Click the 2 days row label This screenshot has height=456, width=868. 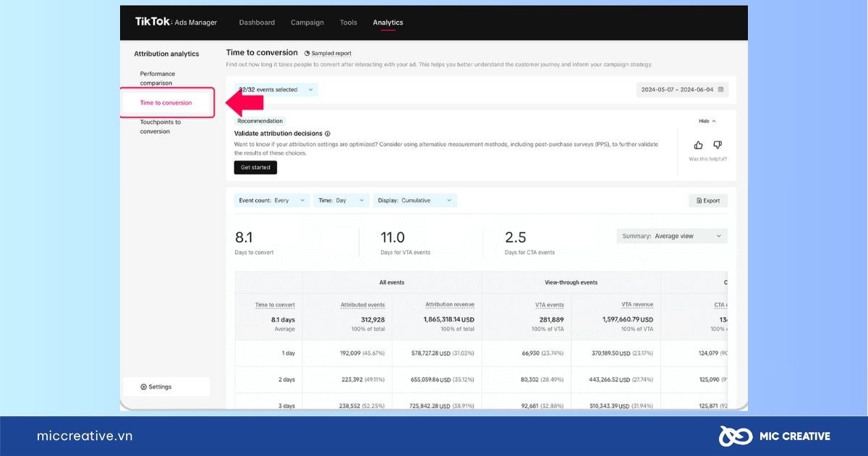pyautogui.click(x=285, y=379)
